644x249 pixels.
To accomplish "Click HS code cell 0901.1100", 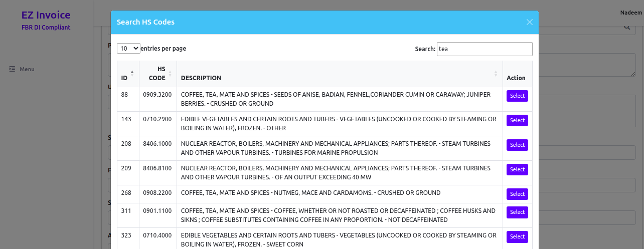I will pos(158,215).
